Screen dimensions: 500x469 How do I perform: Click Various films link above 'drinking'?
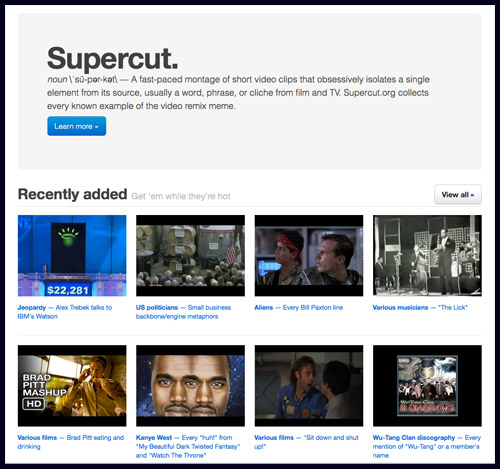point(37,438)
